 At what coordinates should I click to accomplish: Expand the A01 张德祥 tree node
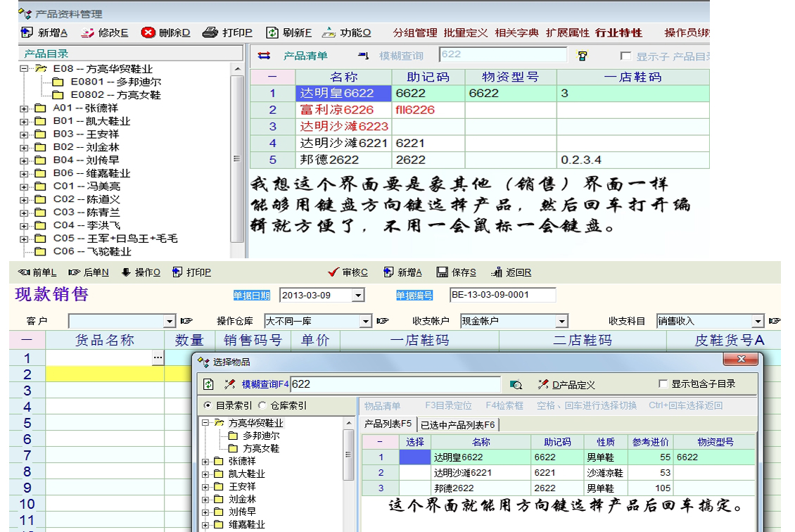[x=24, y=108]
